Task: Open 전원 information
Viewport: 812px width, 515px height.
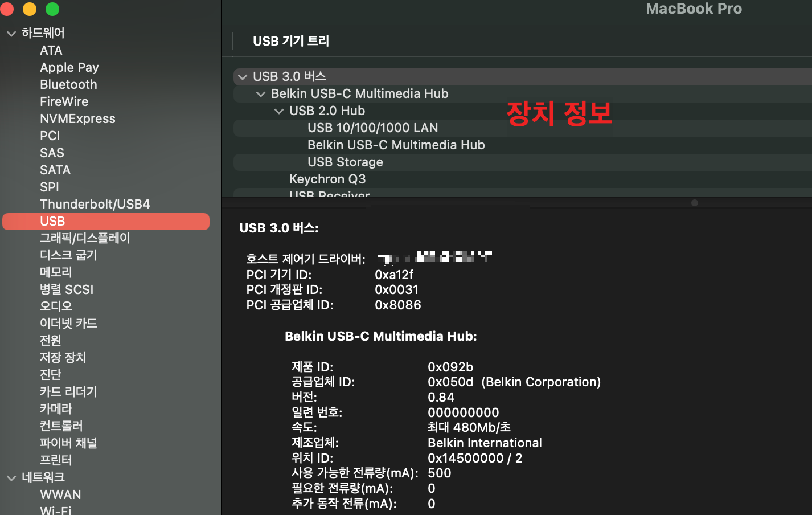Action: pos(51,341)
